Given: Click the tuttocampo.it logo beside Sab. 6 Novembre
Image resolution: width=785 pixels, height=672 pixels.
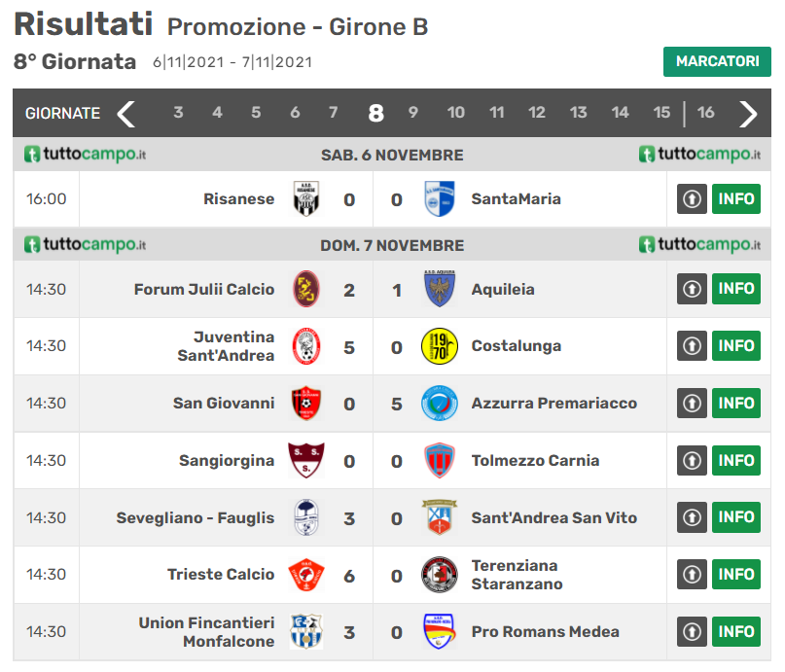Looking at the screenshot, I should [86, 155].
